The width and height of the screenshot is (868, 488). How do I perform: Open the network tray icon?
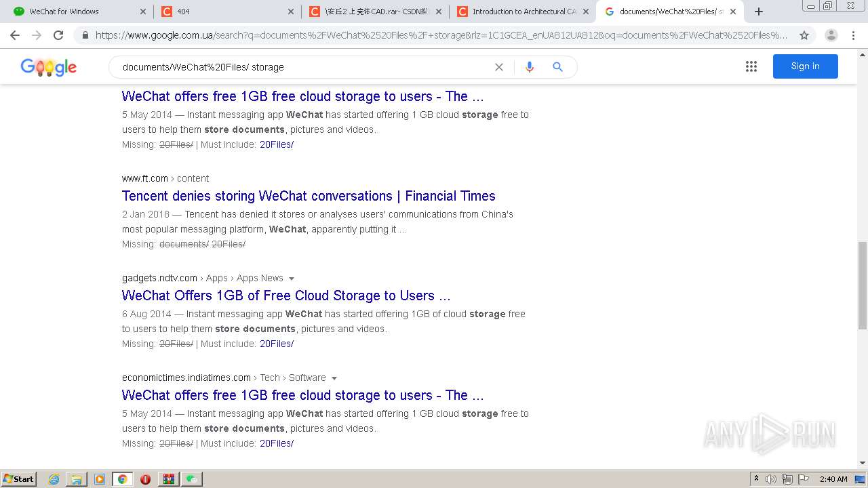tap(787, 479)
